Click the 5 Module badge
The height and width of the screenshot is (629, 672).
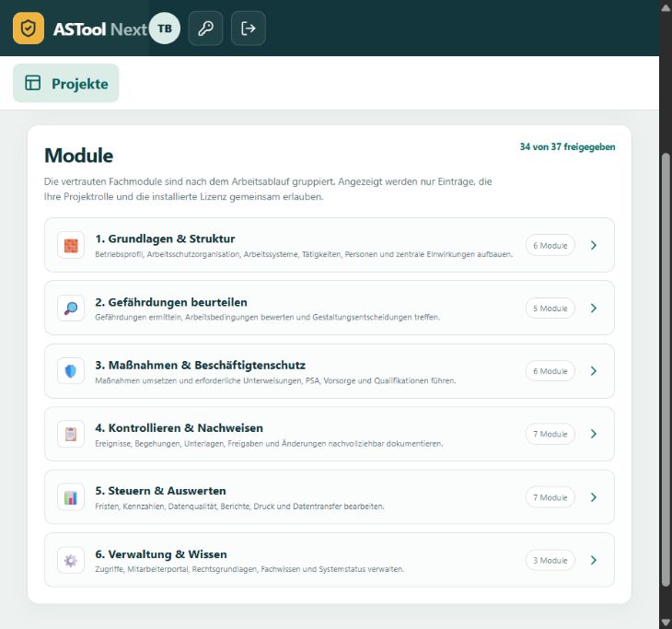(x=550, y=309)
